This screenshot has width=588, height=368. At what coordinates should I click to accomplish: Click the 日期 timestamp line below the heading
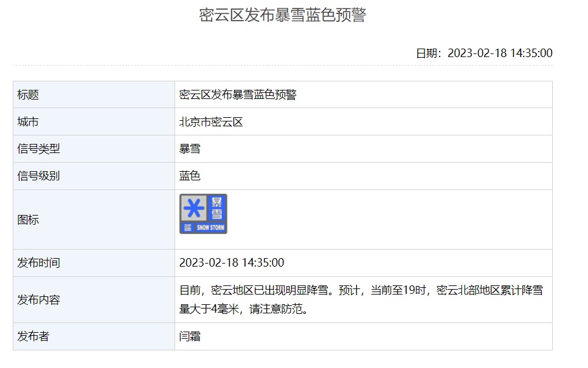pyautogui.click(x=484, y=53)
